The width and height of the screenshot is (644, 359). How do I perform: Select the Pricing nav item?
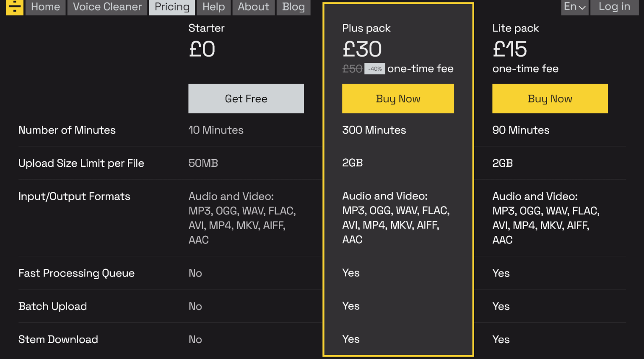tap(172, 7)
